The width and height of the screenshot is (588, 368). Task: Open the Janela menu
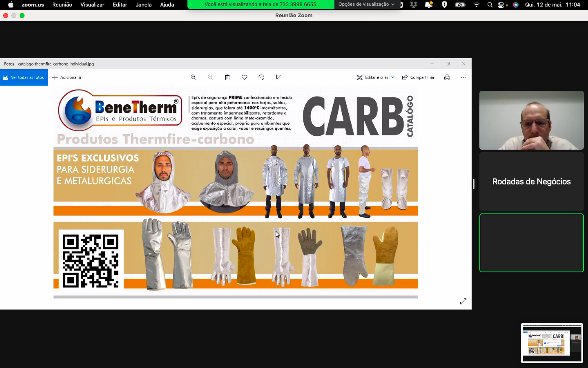tap(143, 4)
